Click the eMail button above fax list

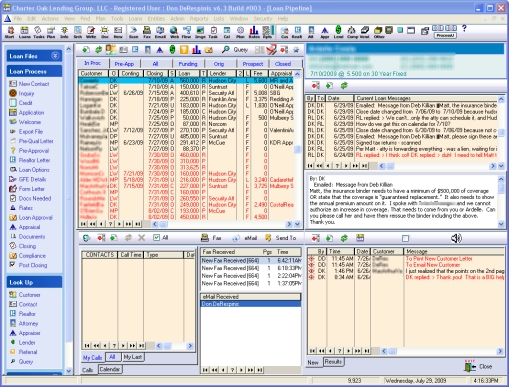245,238
